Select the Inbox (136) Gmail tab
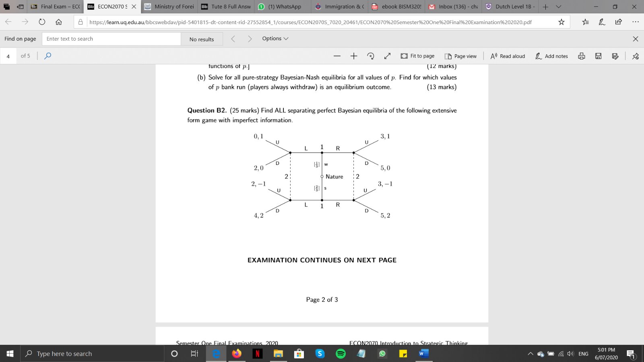The height and width of the screenshot is (362, 644). [x=454, y=6]
